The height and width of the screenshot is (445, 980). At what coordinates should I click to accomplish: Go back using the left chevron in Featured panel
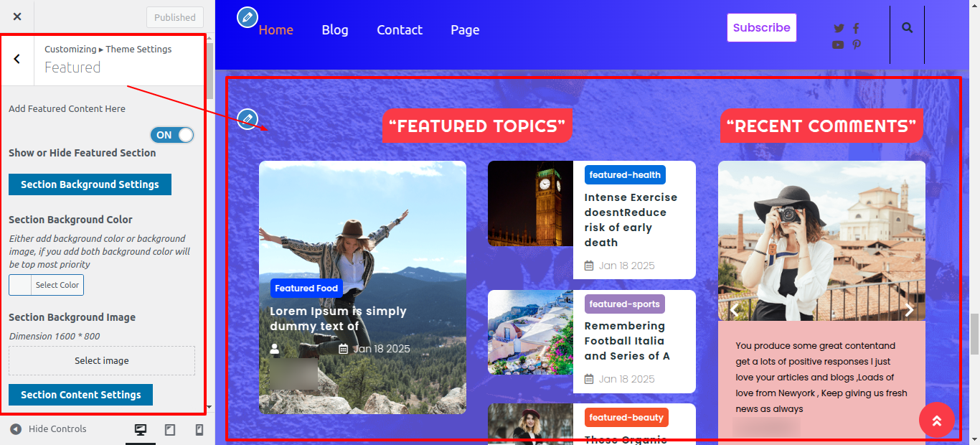(x=17, y=59)
